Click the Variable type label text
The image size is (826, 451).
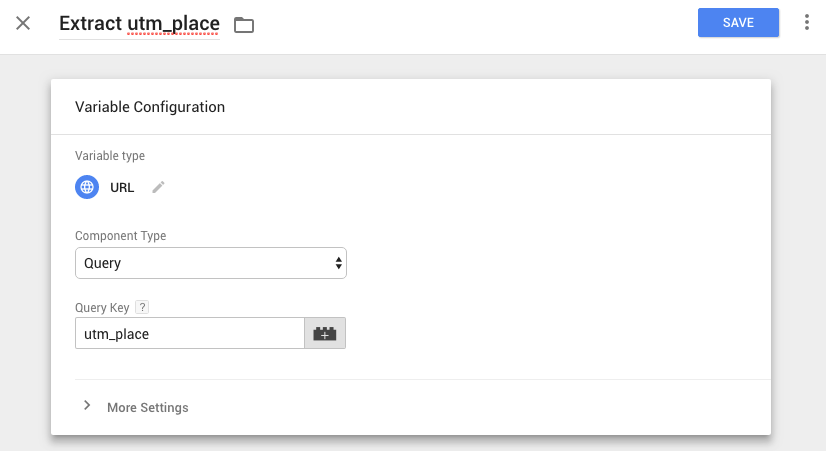pyautogui.click(x=110, y=156)
